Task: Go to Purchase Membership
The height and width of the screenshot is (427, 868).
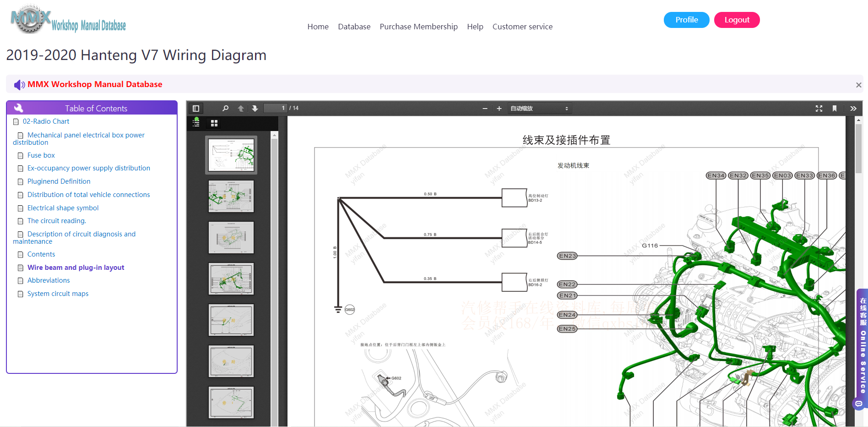Action: 419,27
